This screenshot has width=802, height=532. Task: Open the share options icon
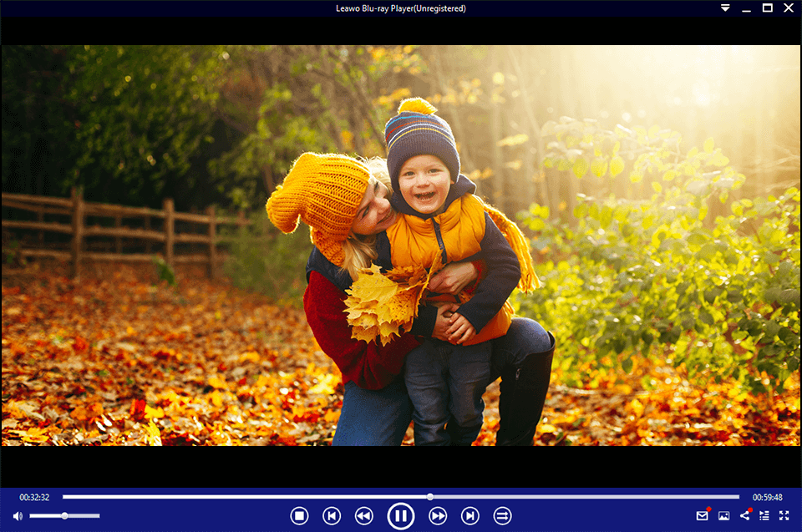coord(746,515)
